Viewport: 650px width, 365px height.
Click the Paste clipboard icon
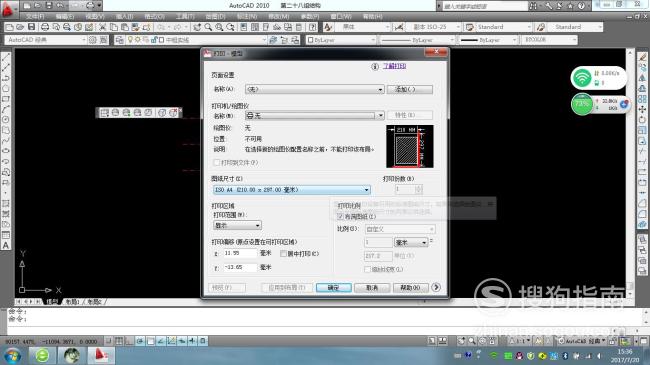124,27
